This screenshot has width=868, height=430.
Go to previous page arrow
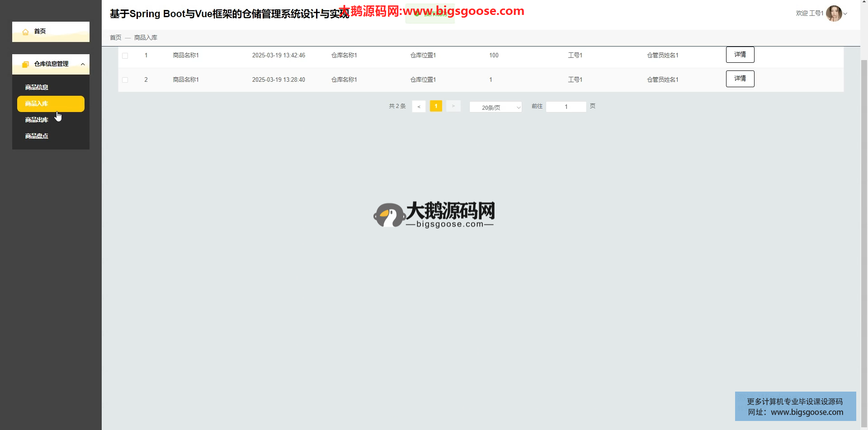pyautogui.click(x=419, y=107)
